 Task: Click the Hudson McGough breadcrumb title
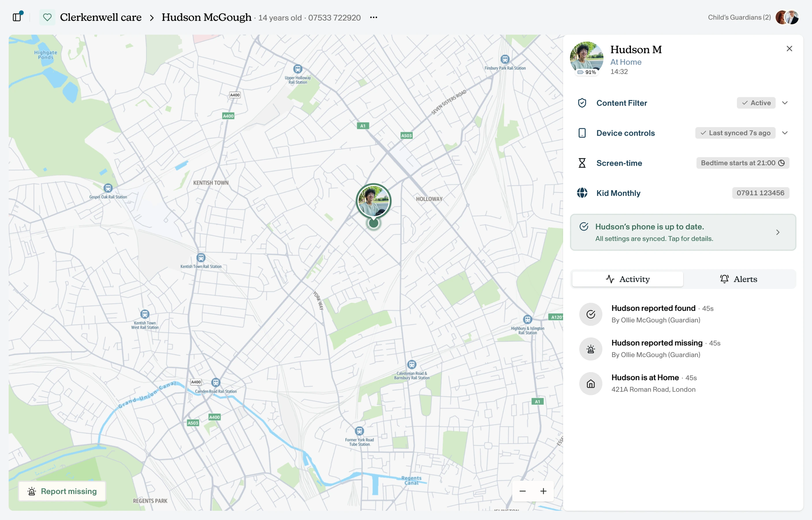(206, 17)
